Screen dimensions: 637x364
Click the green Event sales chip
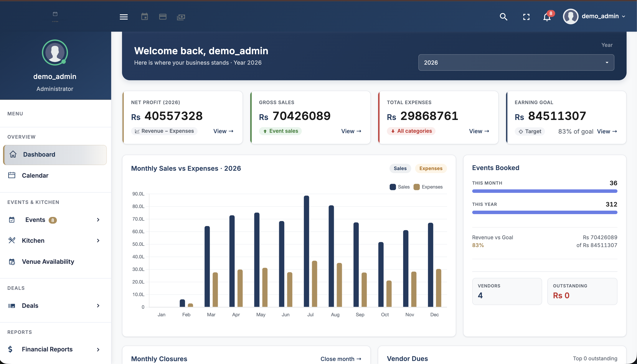click(x=280, y=131)
